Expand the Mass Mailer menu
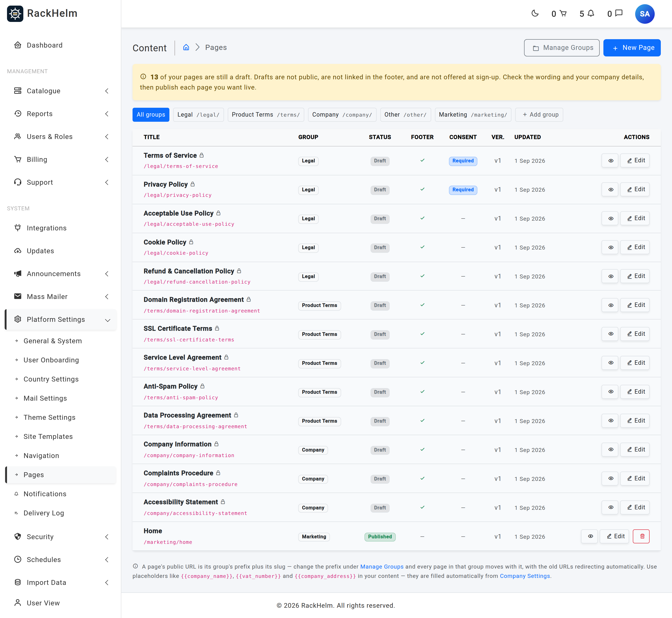The image size is (672, 618). coord(61,297)
